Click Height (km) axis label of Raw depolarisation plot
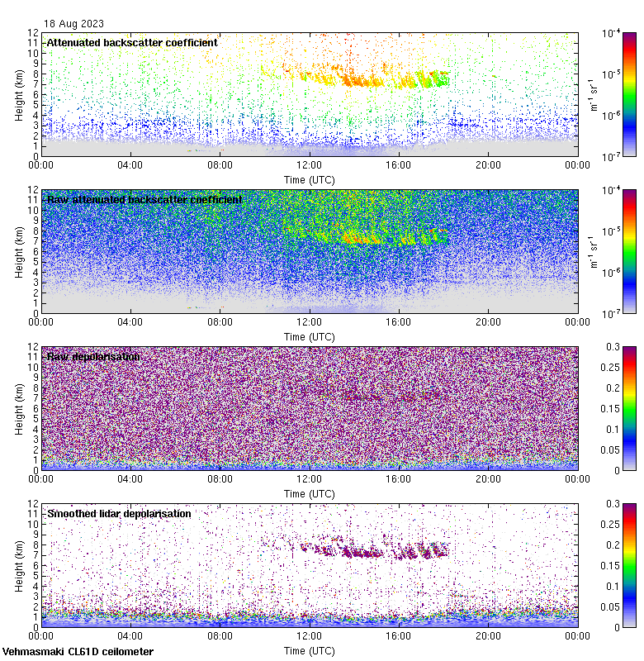 [x=19, y=409]
